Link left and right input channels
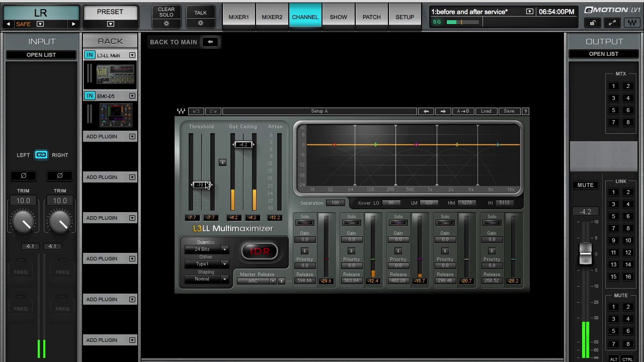Image resolution: width=644 pixels, height=362 pixels. click(x=41, y=155)
